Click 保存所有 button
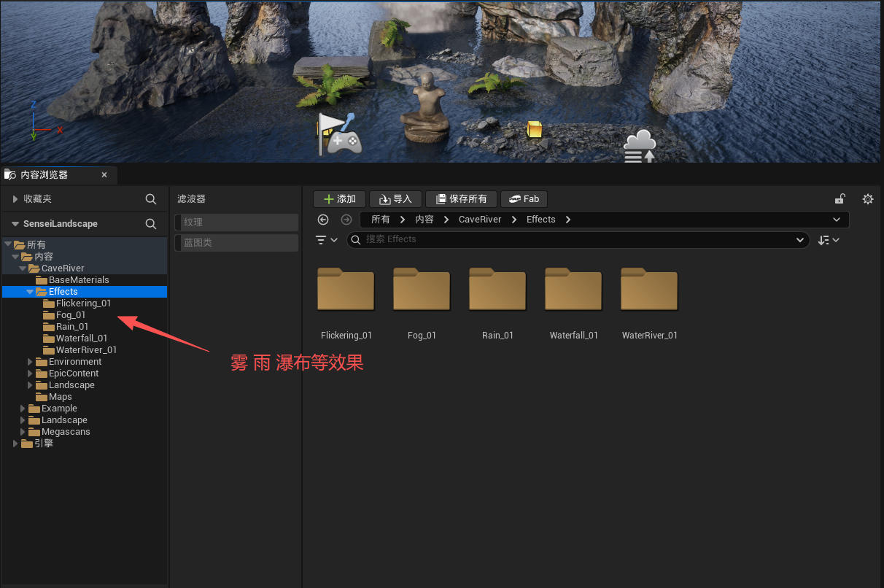The image size is (884, 588). 461,199
